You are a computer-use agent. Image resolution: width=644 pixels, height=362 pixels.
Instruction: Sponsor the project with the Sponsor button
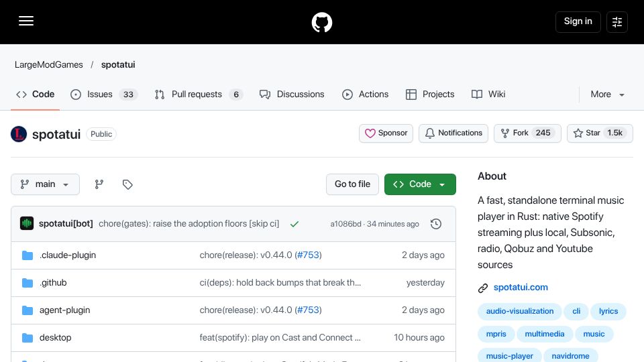coord(386,133)
